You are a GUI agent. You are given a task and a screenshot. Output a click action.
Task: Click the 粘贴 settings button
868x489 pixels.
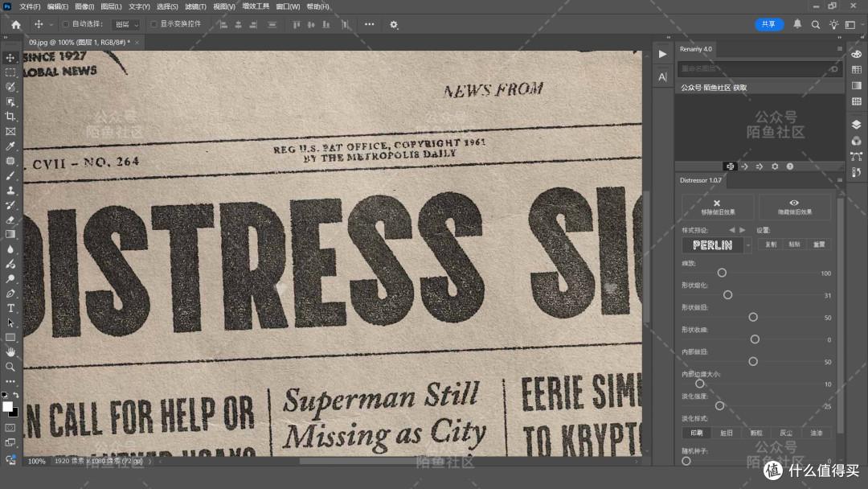coord(794,244)
